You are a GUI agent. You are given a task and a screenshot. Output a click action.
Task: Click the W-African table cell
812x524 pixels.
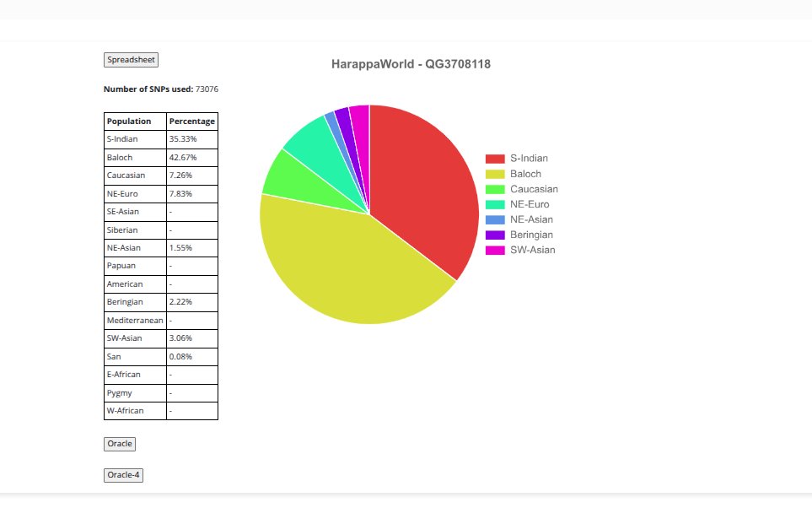(x=135, y=411)
